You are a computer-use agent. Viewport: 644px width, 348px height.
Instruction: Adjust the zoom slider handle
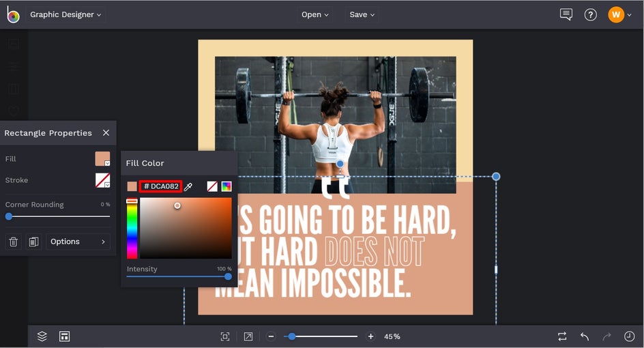click(x=291, y=336)
